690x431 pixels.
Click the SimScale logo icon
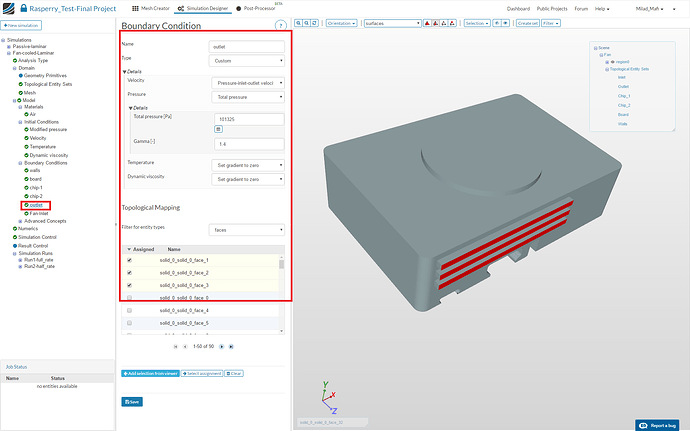click(8, 9)
